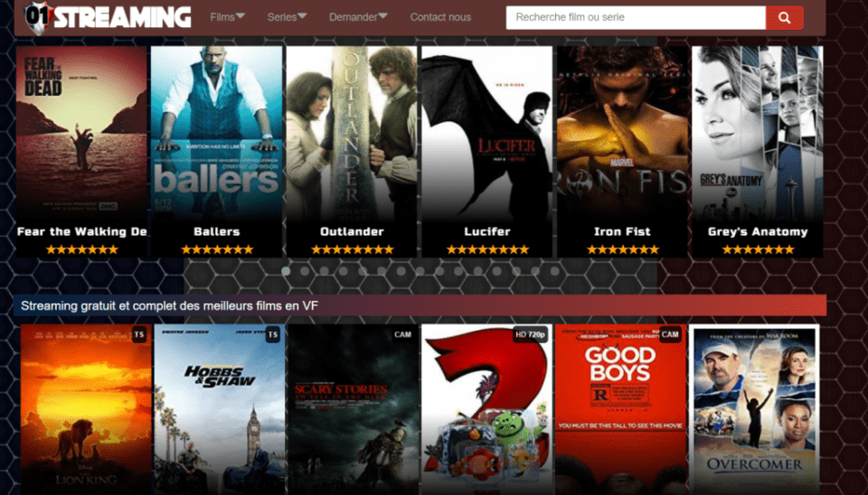Open the Demander dropdown menu
This screenshot has height=495, width=868.
point(358,17)
